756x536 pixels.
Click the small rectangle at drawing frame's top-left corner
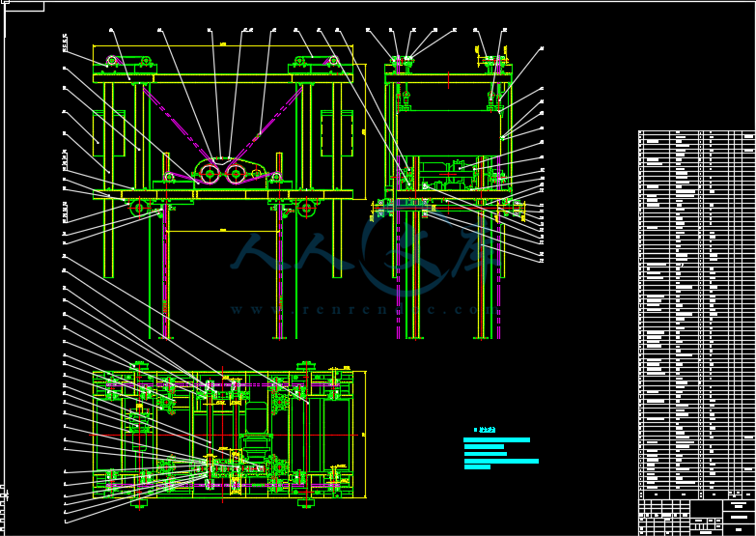24,6
